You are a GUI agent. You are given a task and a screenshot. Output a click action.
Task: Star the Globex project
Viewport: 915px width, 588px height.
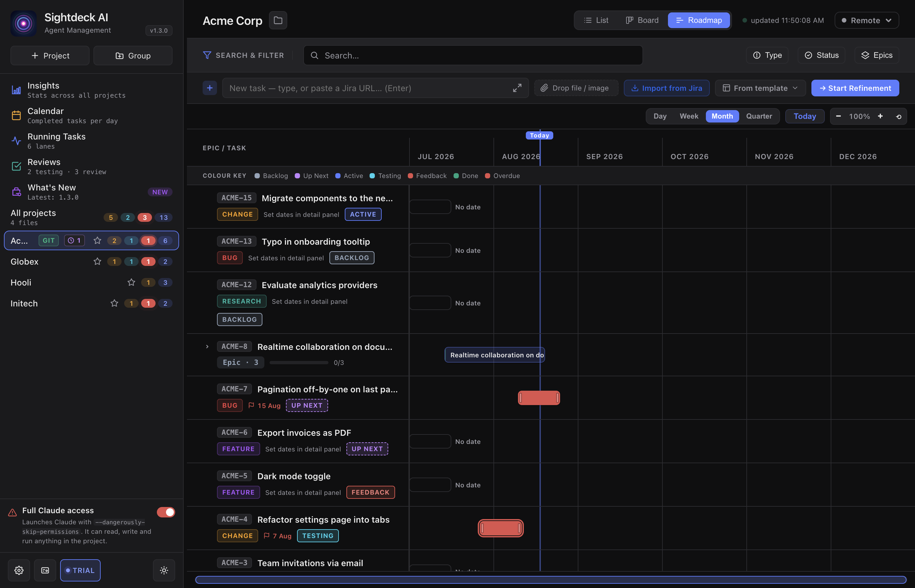tap(97, 262)
